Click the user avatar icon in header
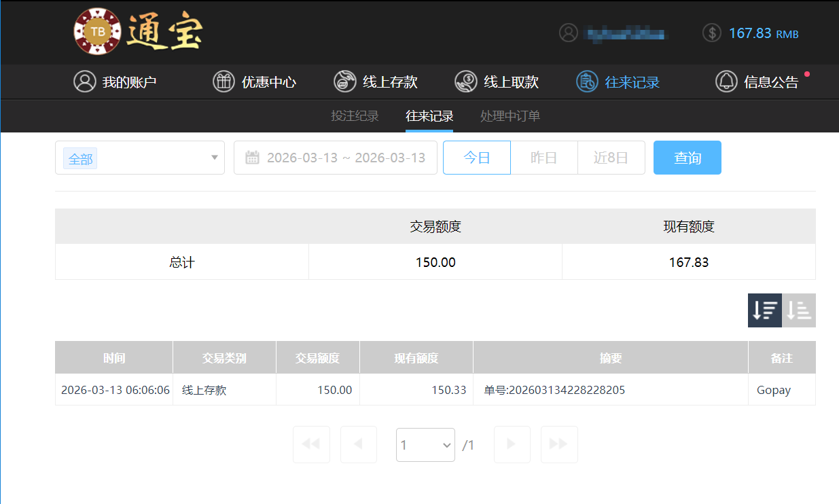839x504 pixels. 569,32
